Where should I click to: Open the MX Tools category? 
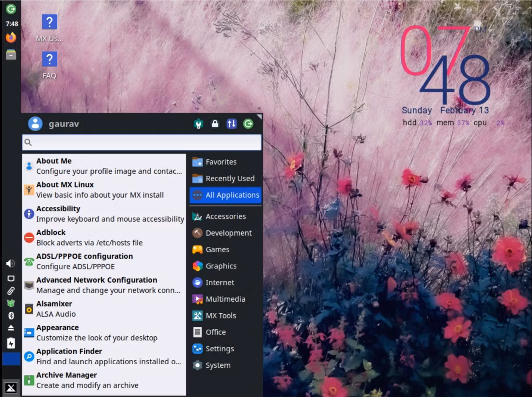225,315
